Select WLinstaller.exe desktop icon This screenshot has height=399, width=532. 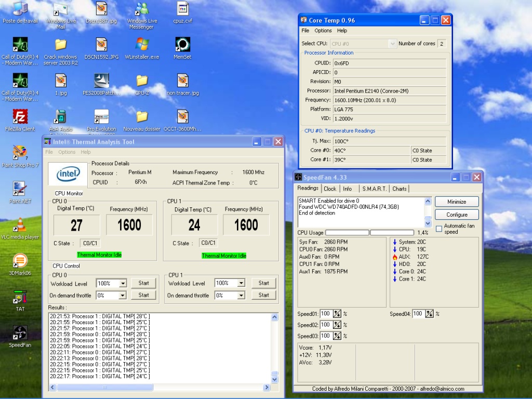click(142, 48)
